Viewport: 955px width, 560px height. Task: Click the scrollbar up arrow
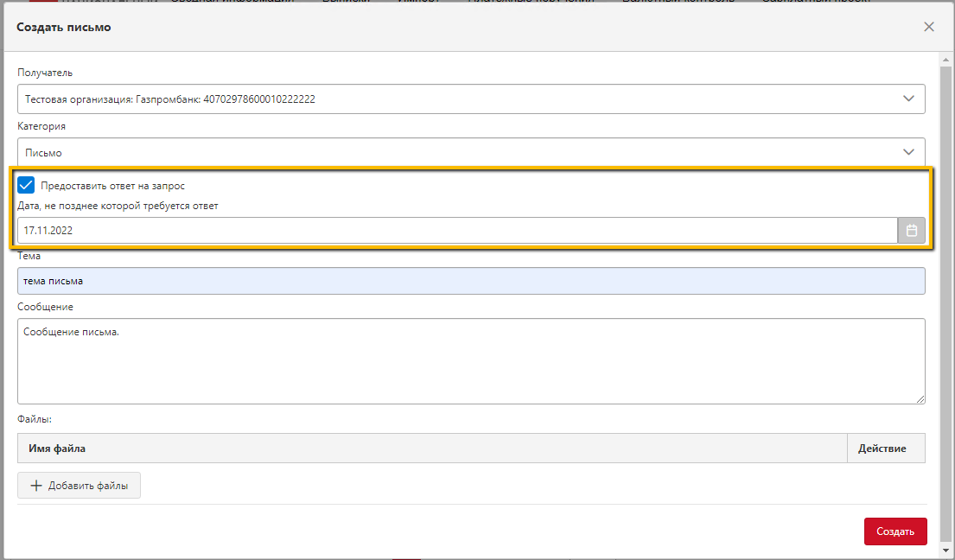(945, 60)
